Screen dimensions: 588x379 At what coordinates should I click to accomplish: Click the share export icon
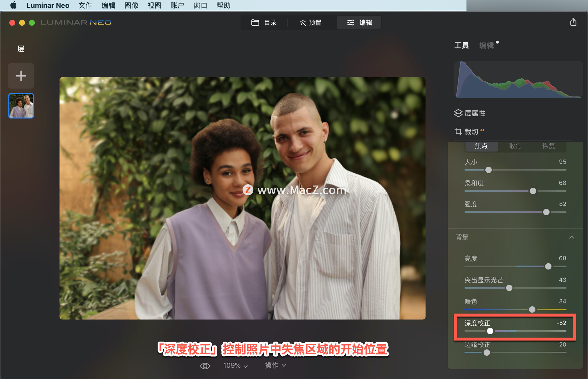click(573, 22)
